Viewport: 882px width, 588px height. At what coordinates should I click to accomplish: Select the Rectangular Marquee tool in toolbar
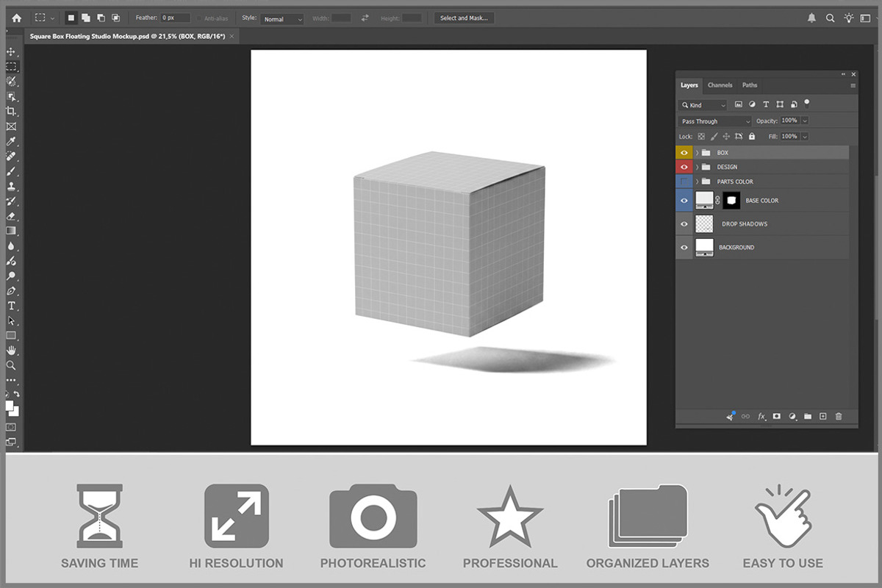(x=11, y=67)
